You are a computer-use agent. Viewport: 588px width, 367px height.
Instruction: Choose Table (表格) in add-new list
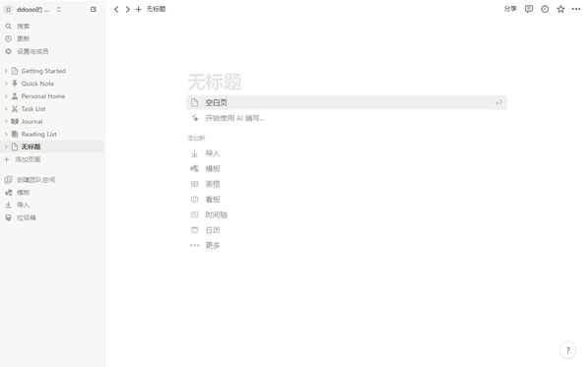point(212,184)
